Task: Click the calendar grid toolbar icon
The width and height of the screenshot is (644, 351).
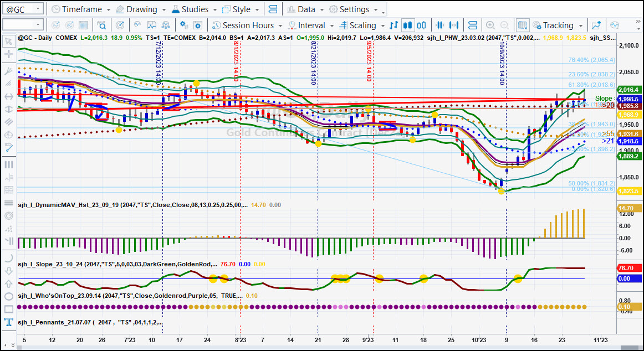Action: 83,25
